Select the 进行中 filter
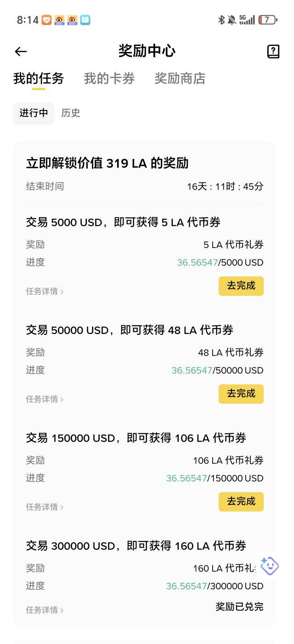This screenshot has height=644, width=294. click(34, 113)
